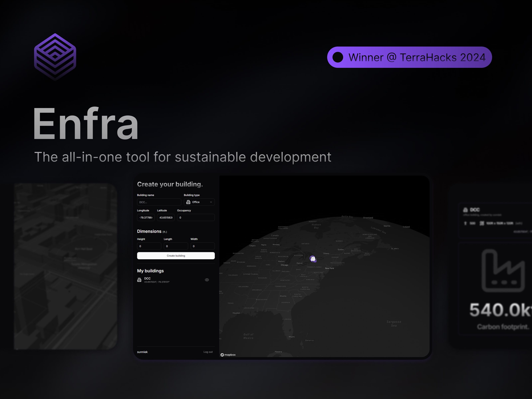
Task: Click the Log out link
Action: (x=208, y=352)
